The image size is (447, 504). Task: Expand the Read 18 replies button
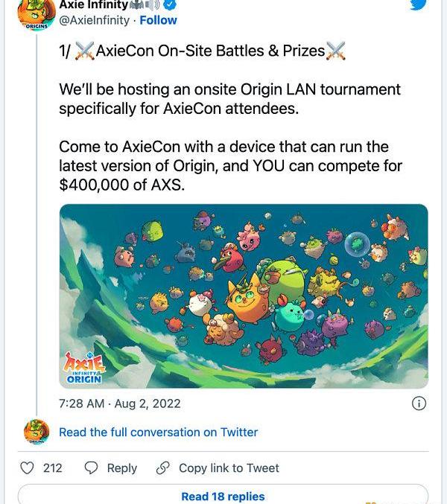[x=223, y=496]
